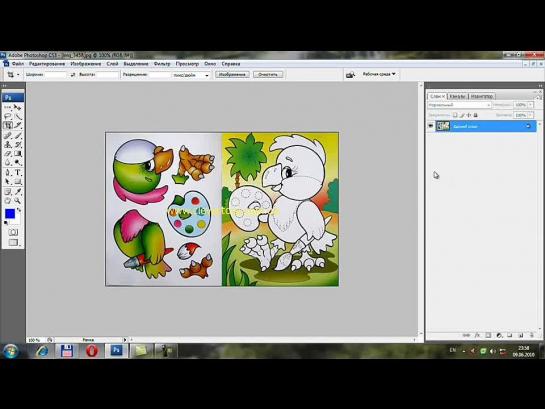
Task: Click the Изображение button in options bar
Action: click(232, 74)
